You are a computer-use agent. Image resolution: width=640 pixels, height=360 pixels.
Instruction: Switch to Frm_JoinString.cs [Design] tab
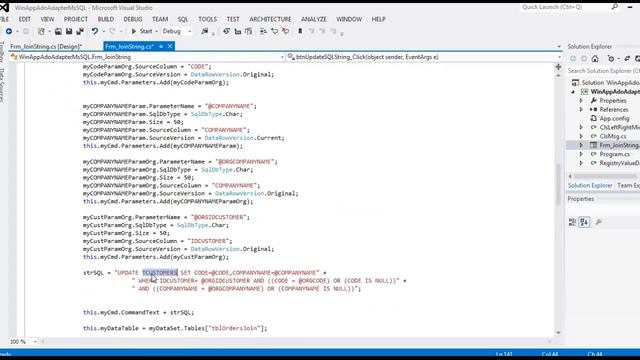46,47
